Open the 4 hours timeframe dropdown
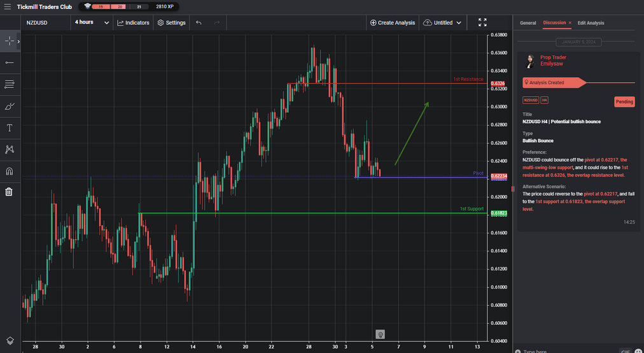644x353 pixels. click(92, 23)
